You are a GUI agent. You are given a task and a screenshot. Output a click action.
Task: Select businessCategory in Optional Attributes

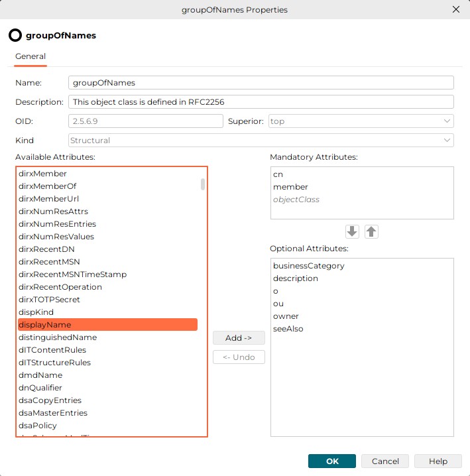[309, 266]
